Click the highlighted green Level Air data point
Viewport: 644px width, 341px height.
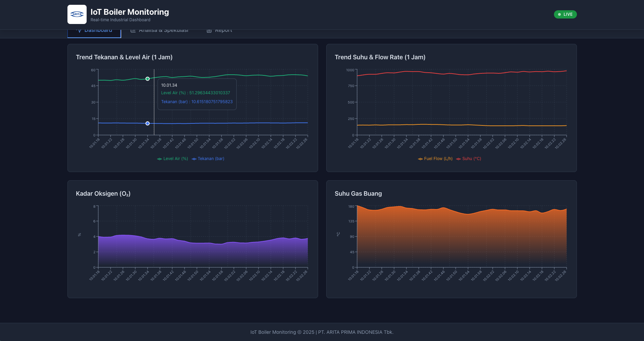(x=148, y=79)
